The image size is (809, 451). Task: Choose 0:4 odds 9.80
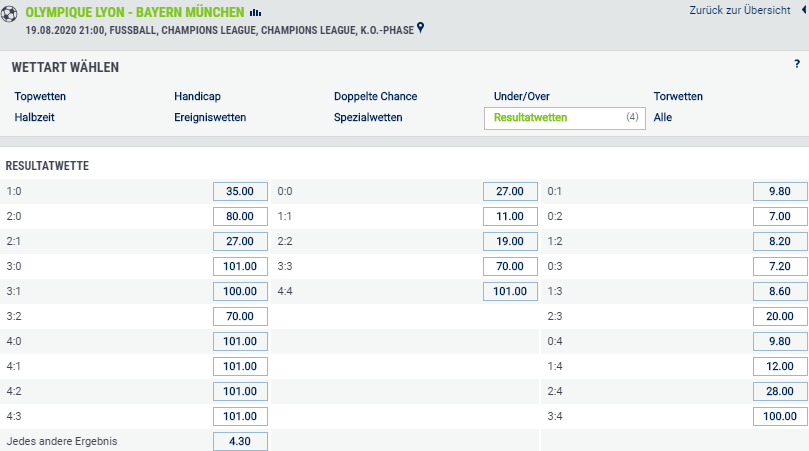tap(780, 342)
